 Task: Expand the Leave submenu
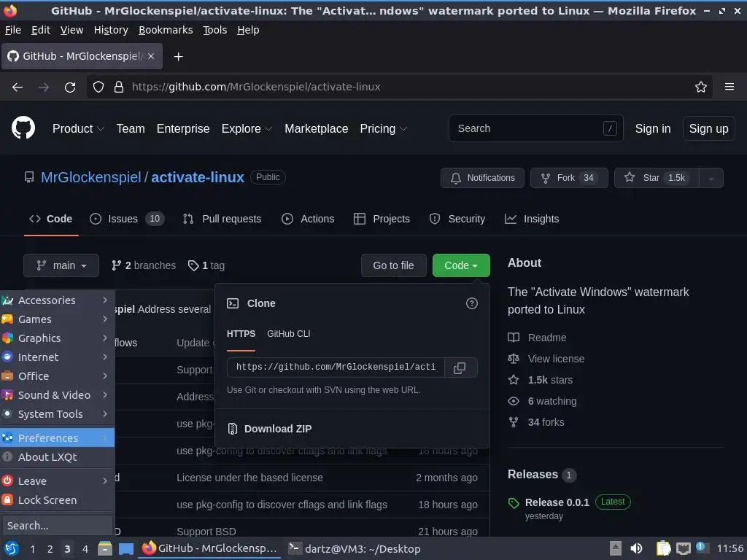tap(57, 481)
